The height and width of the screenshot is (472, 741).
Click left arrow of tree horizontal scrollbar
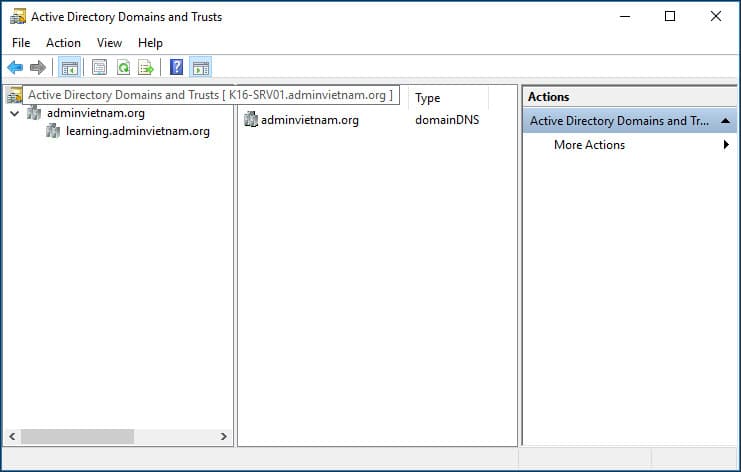[x=12, y=437]
